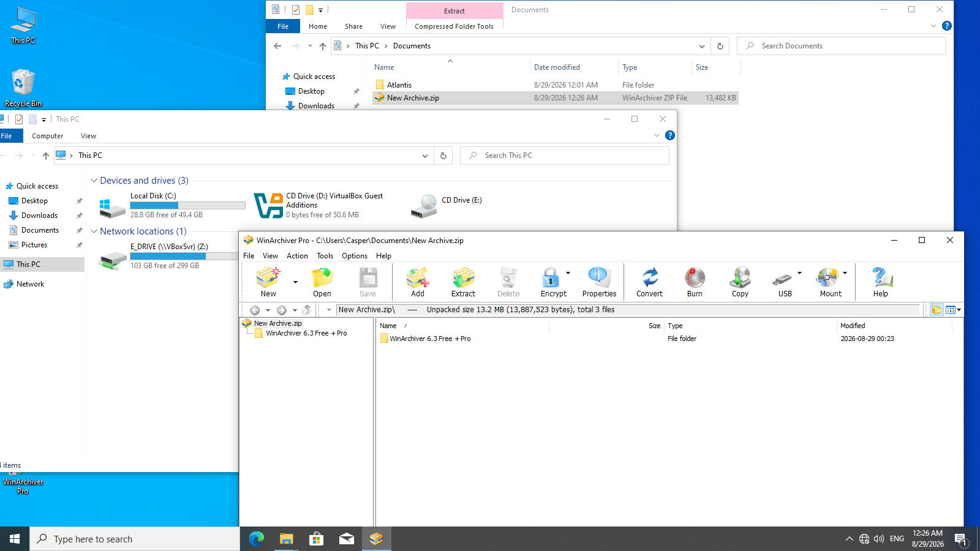Click the Convert icon in WinArchiver
Screen dimensions: 980x551
[649, 278]
